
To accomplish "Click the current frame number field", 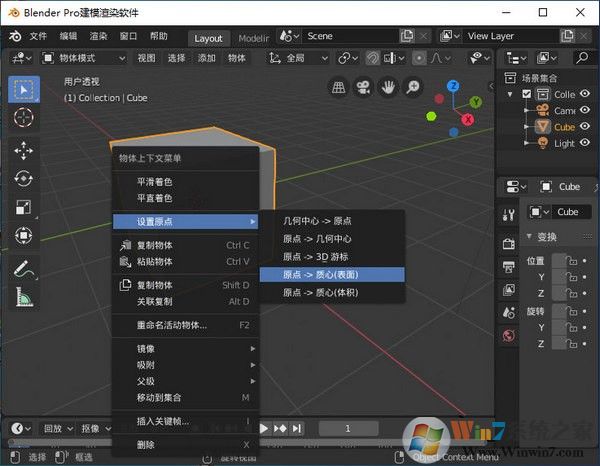I will (347, 428).
